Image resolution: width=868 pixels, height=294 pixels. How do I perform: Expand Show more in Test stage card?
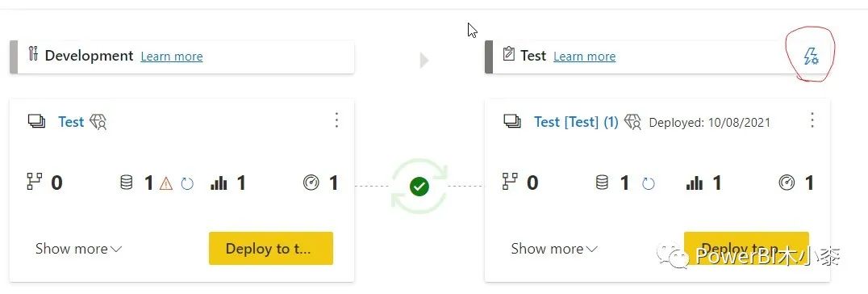click(x=554, y=249)
